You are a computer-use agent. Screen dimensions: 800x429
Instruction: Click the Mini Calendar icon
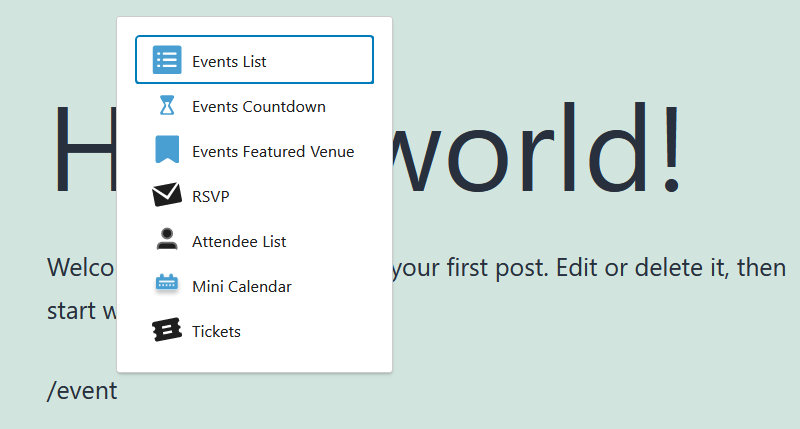tap(167, 283)
